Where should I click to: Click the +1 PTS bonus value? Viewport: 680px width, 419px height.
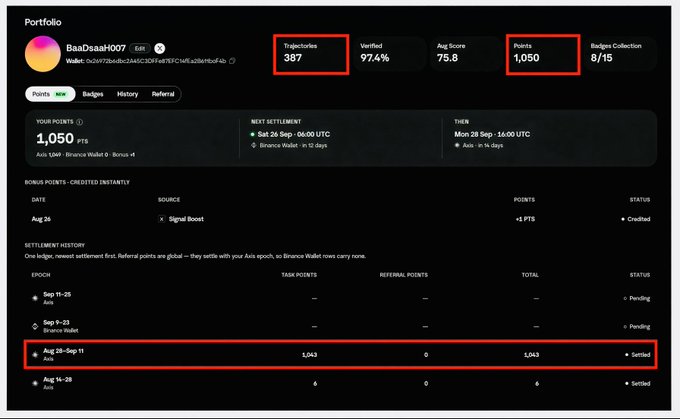coord(525,219)
